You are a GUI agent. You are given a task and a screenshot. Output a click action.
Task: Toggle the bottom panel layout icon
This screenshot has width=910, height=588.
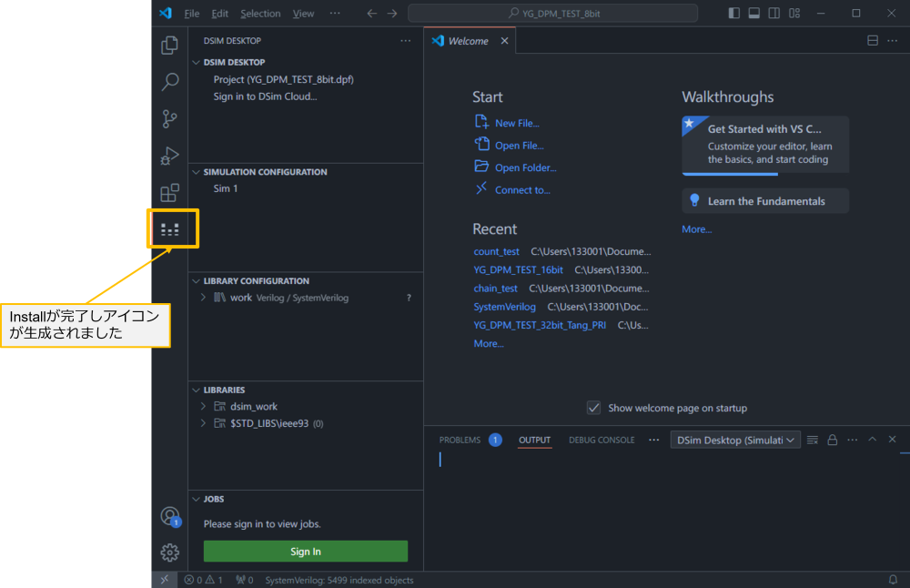(x=753, y=14)
